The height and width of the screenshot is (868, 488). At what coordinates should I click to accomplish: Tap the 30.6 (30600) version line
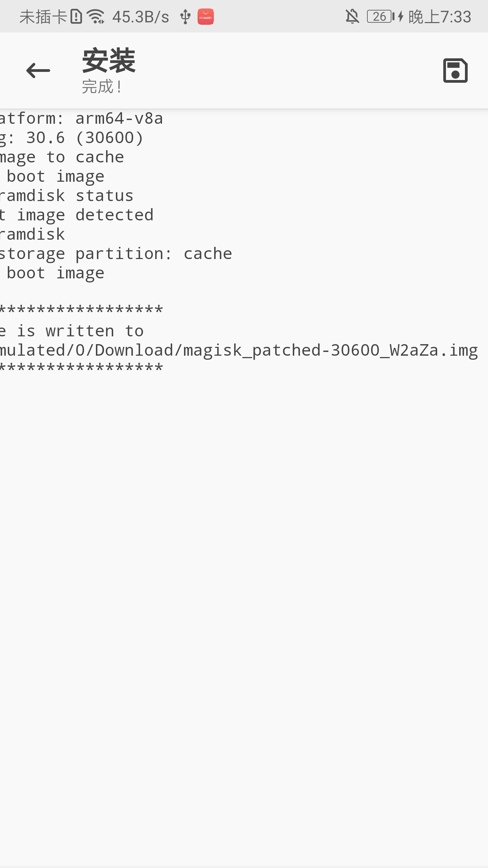pyautogui.click(x=72, y=138)
